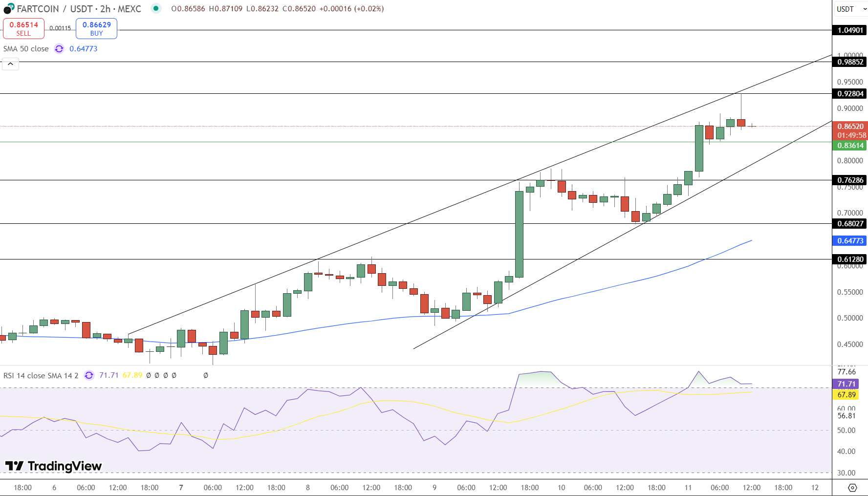Open the USDT currency dropdown
This screenshot has width=868, height=496.
click(x=851, y=9)
